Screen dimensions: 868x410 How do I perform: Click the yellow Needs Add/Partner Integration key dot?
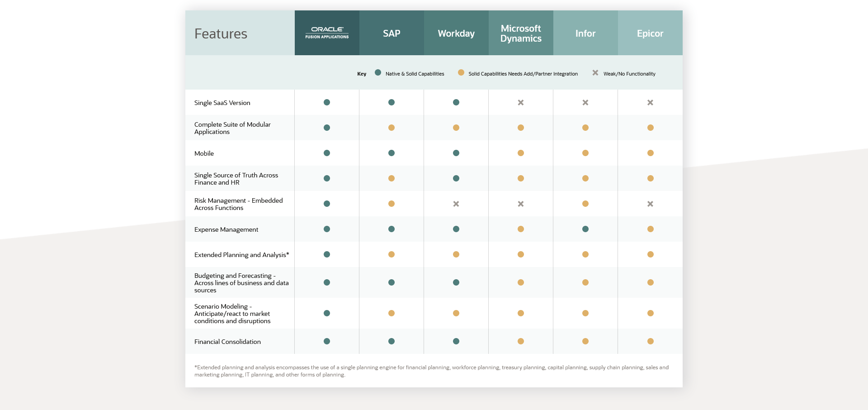coord(461,73)
